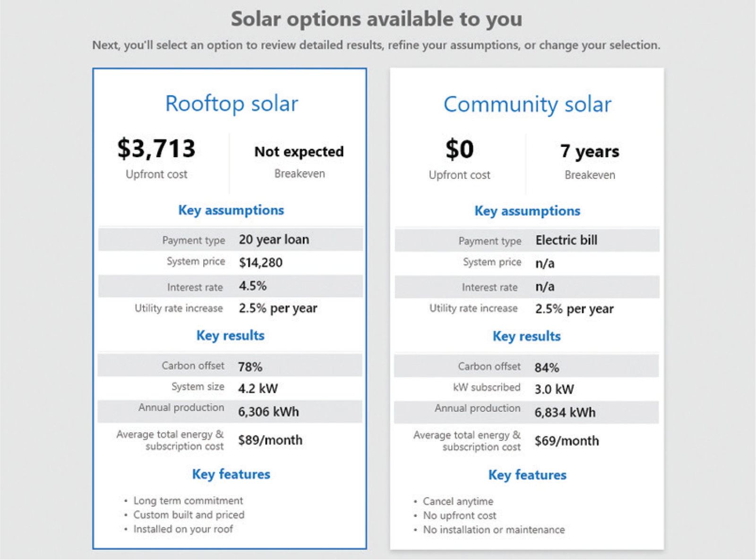Open Community solar Key assumptions heading
756x560 pixels.
527,211
